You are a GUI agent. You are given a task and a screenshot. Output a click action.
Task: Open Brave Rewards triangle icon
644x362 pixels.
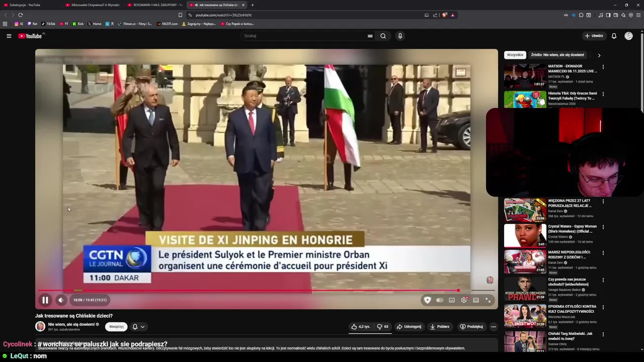pos(452,15)
